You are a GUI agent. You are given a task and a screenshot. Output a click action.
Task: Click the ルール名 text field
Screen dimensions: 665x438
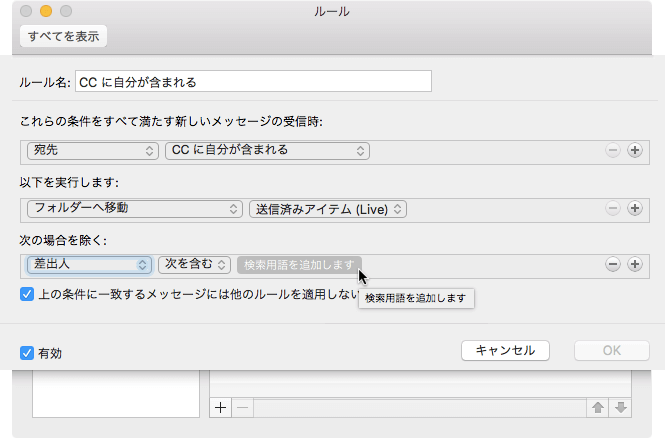(253, 81)
